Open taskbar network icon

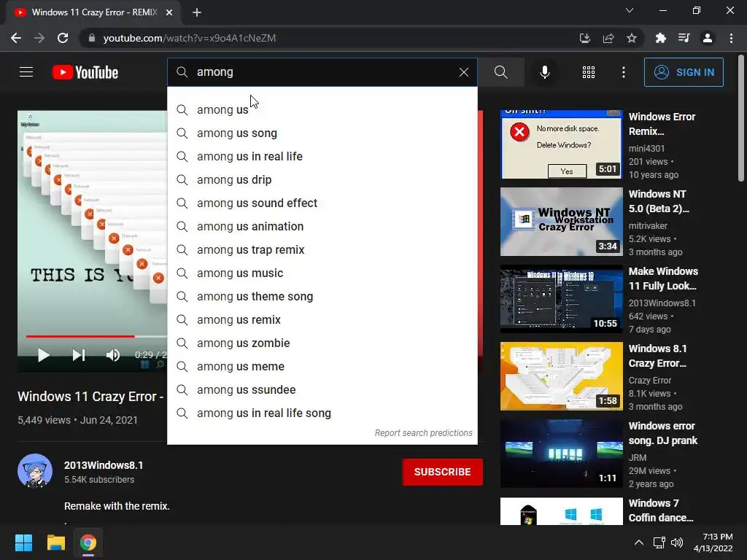pos(659,542)
